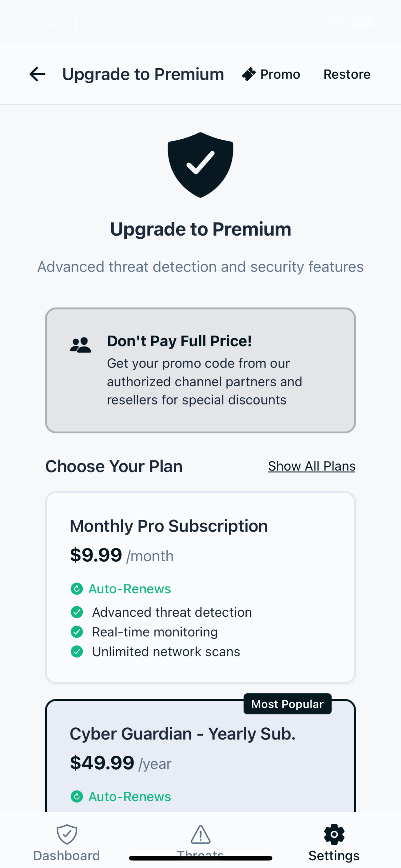Image resolution: width=401 pixels, height=868 pixels.
Task: Tap the Settings gear icon
Action: pyautogui.click(x=334, y=834)
